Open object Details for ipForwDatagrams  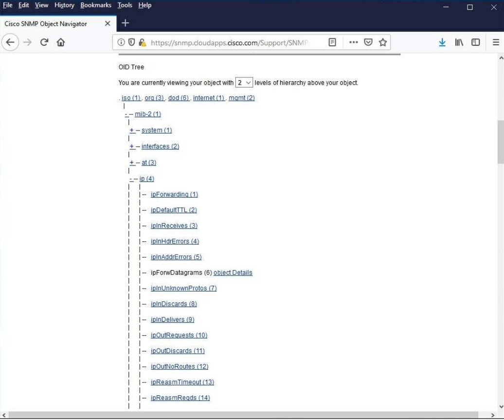coord(233,273)
